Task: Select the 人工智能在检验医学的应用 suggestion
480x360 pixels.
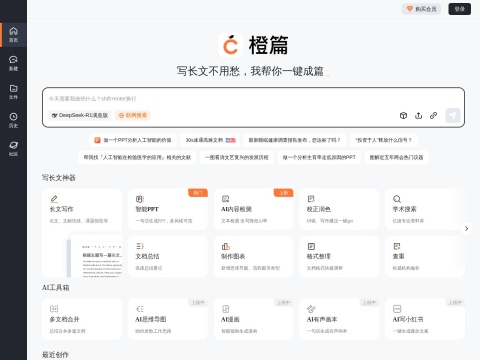Action: coord(137,157)
